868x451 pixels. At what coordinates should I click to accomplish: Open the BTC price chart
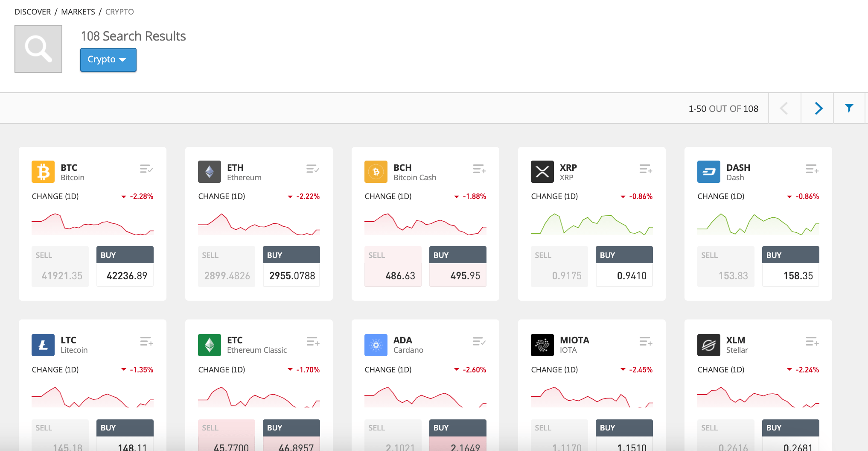tap(93, 224)
